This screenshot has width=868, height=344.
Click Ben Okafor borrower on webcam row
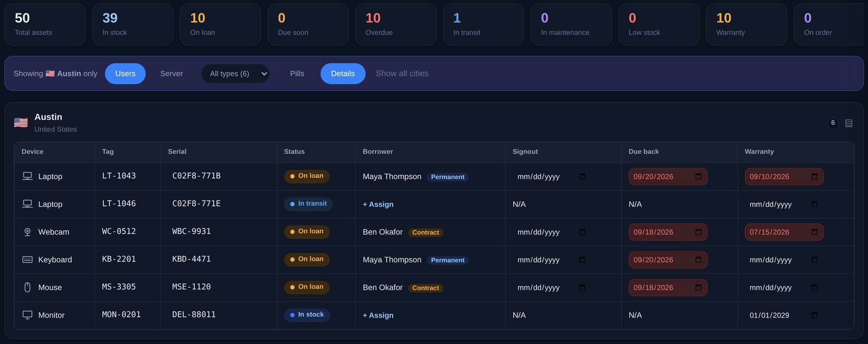[x=383, y=232]
